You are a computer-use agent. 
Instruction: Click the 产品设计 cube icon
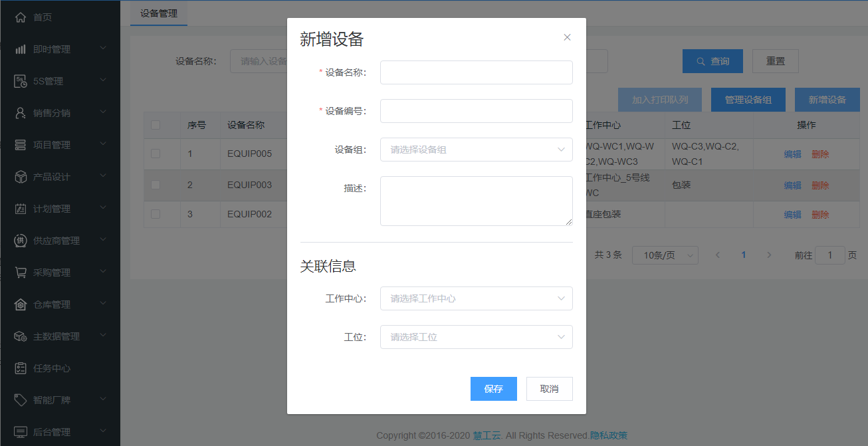click(21, 177)
